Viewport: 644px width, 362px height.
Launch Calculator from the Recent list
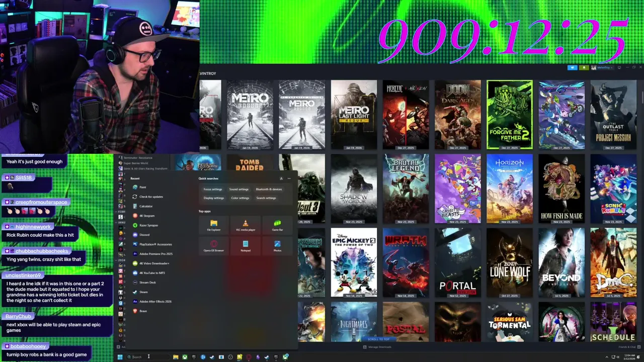142,206
